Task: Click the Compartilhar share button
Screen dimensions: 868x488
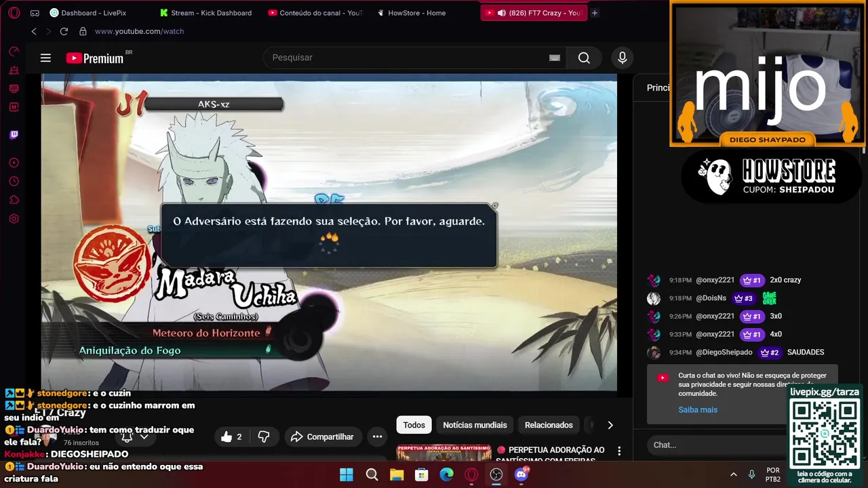Action: (323, 437)
